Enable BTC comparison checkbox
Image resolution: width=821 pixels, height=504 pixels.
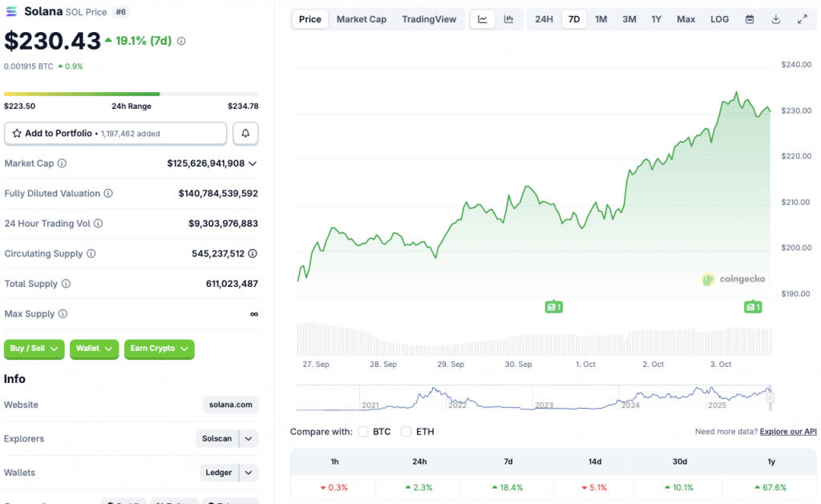point(363,432)
